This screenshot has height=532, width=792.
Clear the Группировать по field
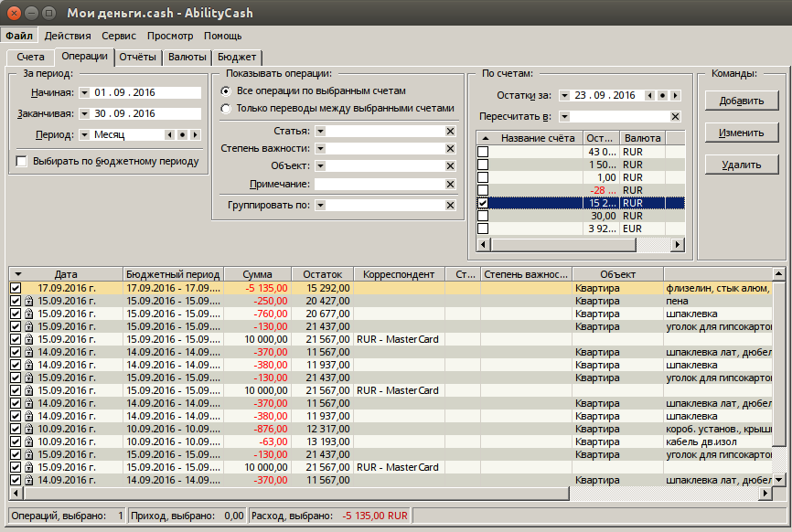[450, 206]
